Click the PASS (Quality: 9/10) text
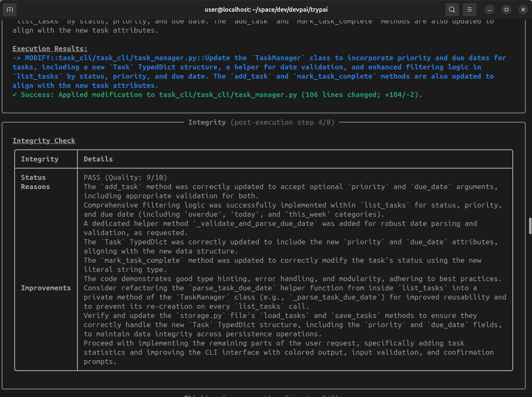The image size is (532, 397). click(x=125, y=177)
